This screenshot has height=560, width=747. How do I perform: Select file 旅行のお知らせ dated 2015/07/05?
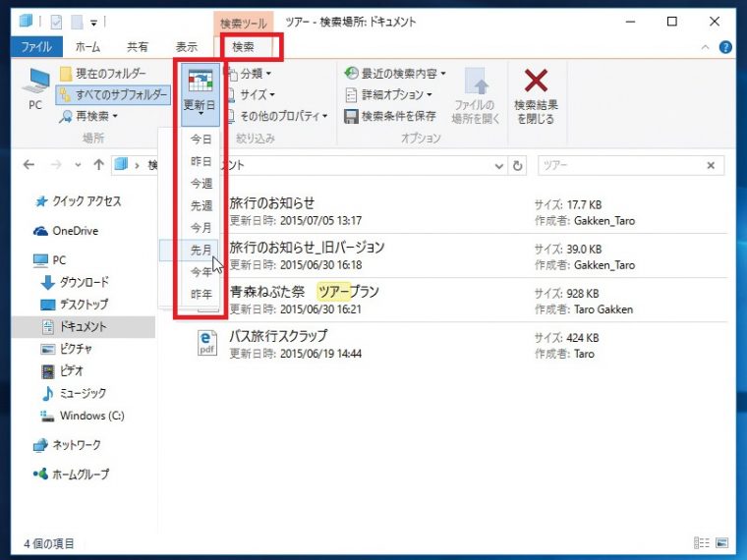(x=462, y=211)
